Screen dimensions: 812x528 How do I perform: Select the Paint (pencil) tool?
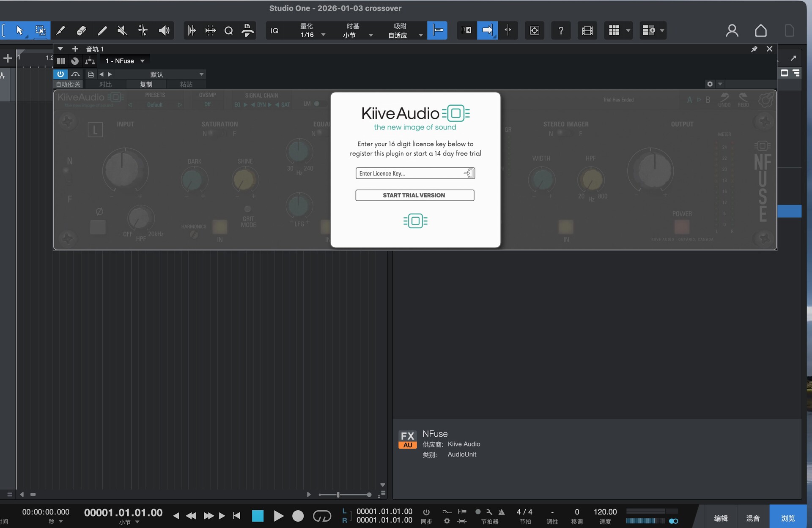point(102,30)
